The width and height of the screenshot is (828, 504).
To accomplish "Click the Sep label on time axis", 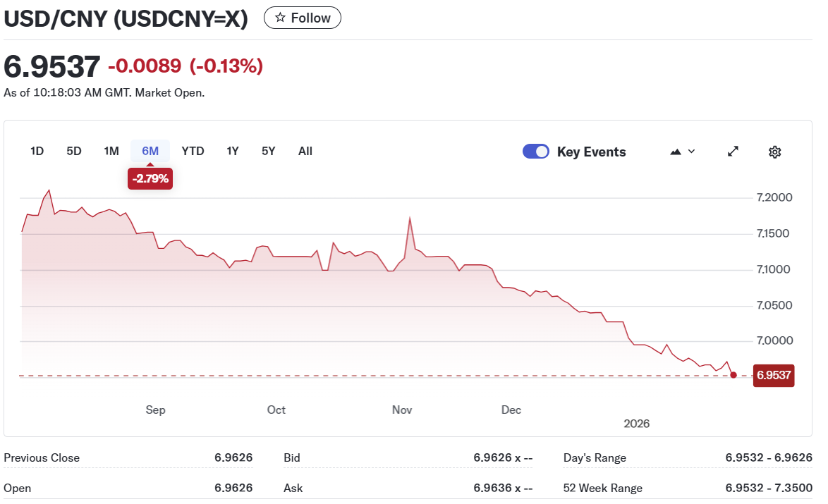I will (155, 410).
